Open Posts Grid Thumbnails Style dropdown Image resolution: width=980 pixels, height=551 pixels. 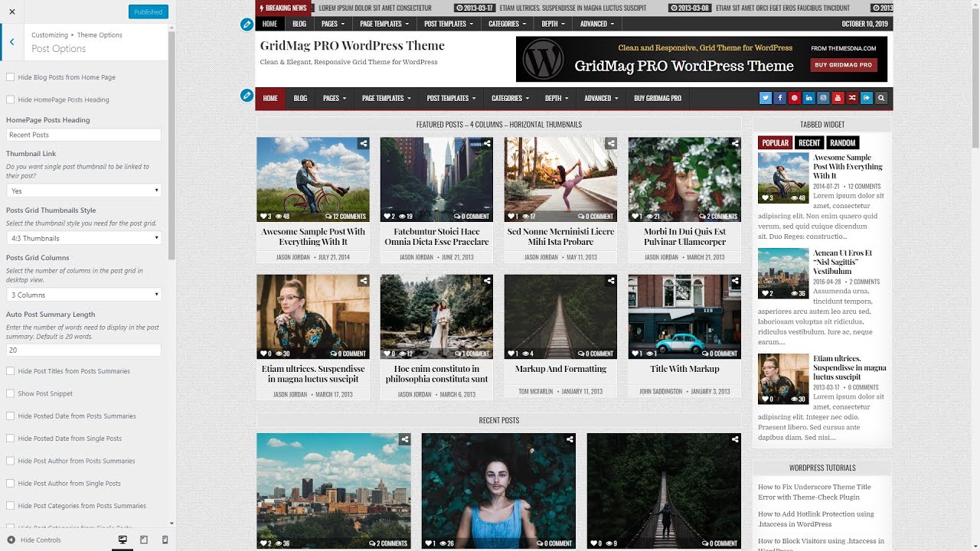pos(83,238)
